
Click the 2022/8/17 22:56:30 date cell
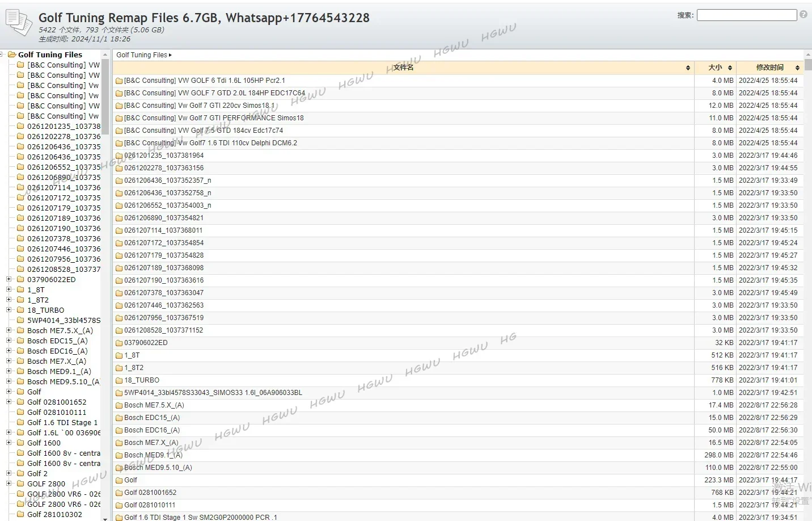pos(768,430)
